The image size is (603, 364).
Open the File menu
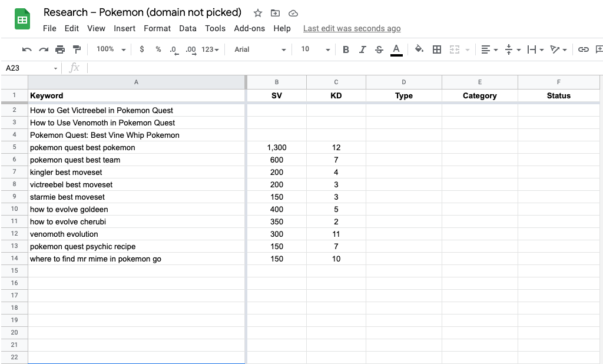[49, 28]
